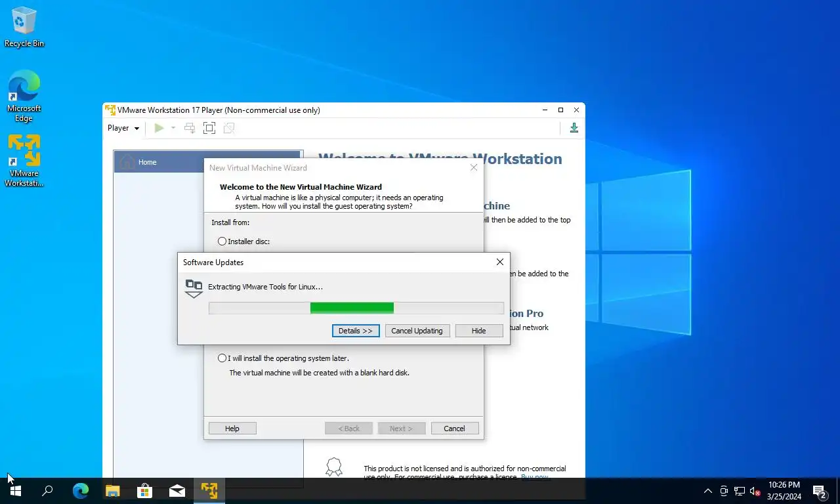Click the Back button in wizard
This screenshot has width=840, height=504.
[x=348, y=428]
